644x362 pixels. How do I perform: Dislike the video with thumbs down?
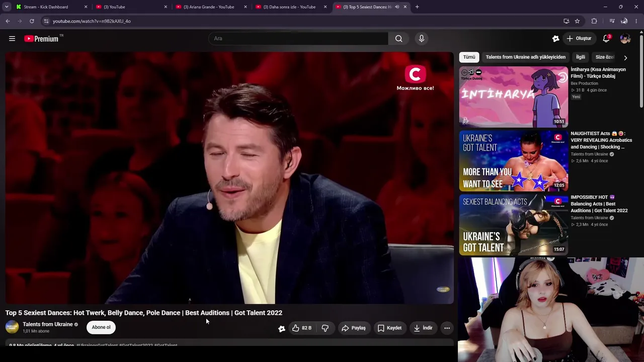[x=325, y=328]
